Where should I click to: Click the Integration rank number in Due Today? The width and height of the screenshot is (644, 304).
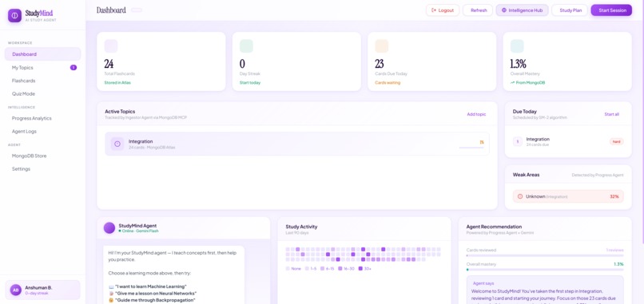click(x=518, y=141)
